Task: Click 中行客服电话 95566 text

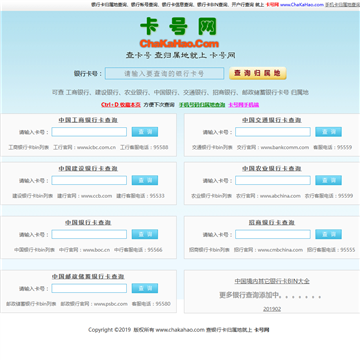Action: (138, 250)
